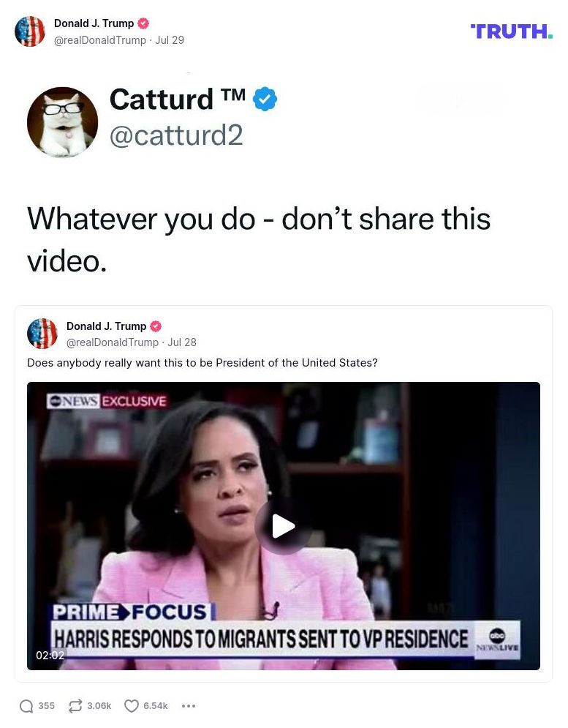
Task: Click the quoted post's Trump avatar
Action: [42, 334]
